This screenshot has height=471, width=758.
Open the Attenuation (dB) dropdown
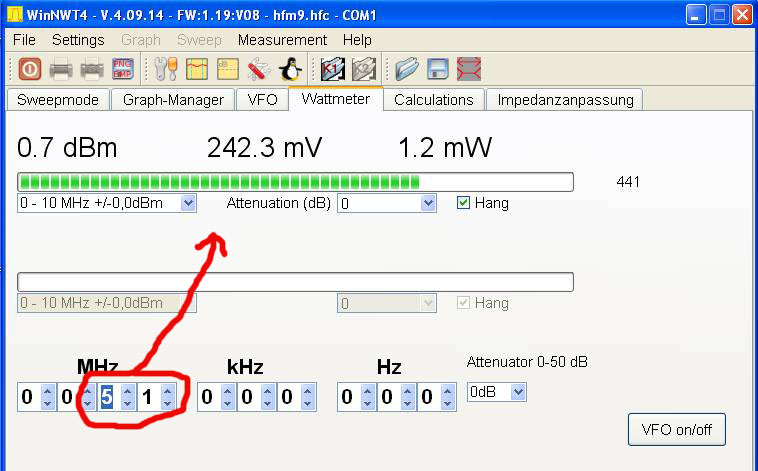pos(428,203)
